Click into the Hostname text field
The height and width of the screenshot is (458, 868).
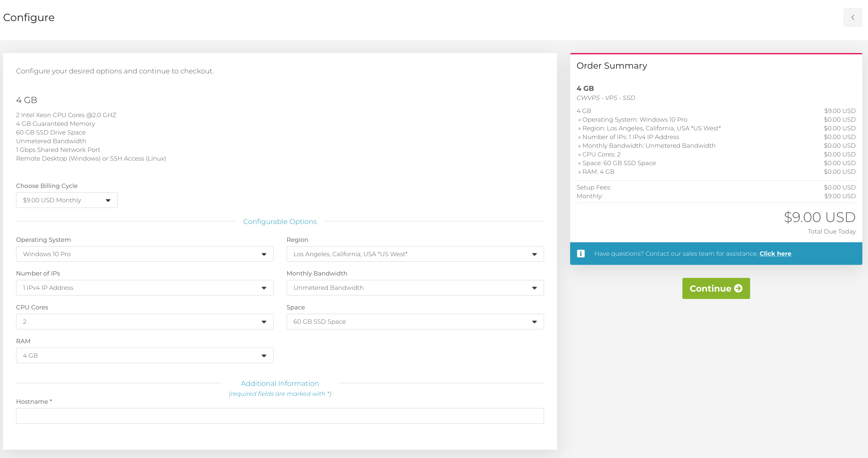click(280, 416)
